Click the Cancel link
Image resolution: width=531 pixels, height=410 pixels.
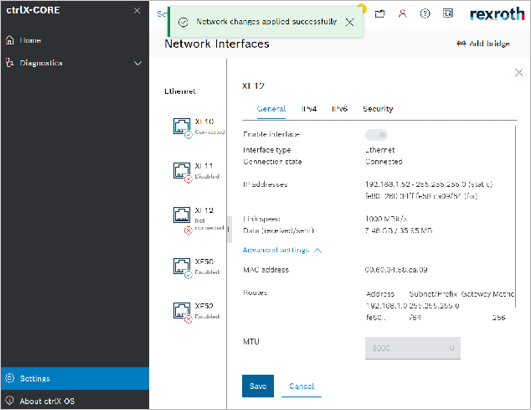301,386
